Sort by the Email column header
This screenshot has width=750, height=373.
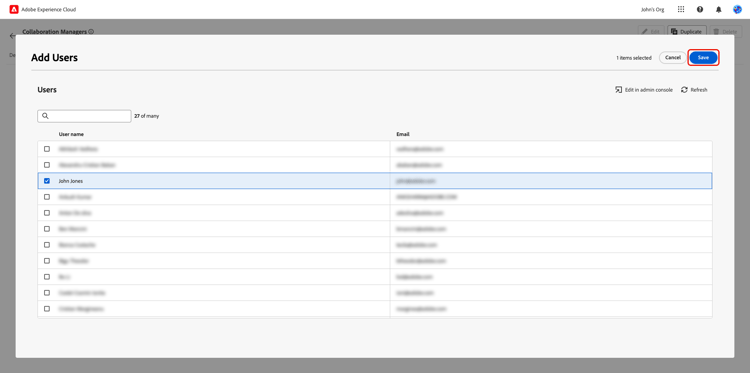pos(403,134)
